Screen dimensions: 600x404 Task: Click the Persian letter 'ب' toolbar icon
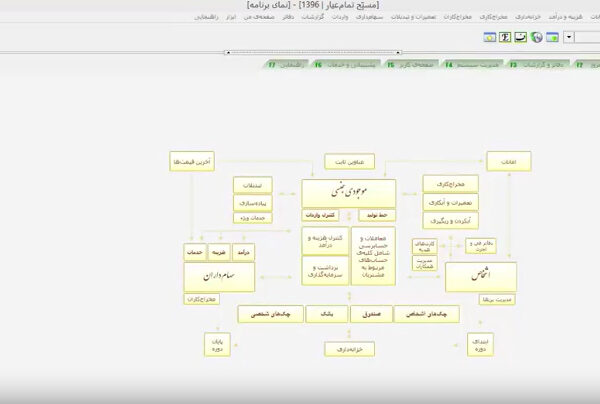click(520, 37)
